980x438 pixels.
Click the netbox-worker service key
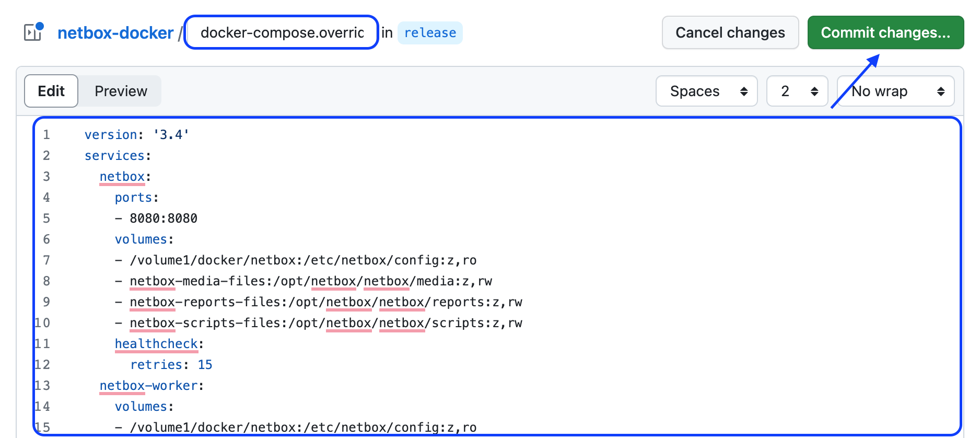tap(149, 386)
